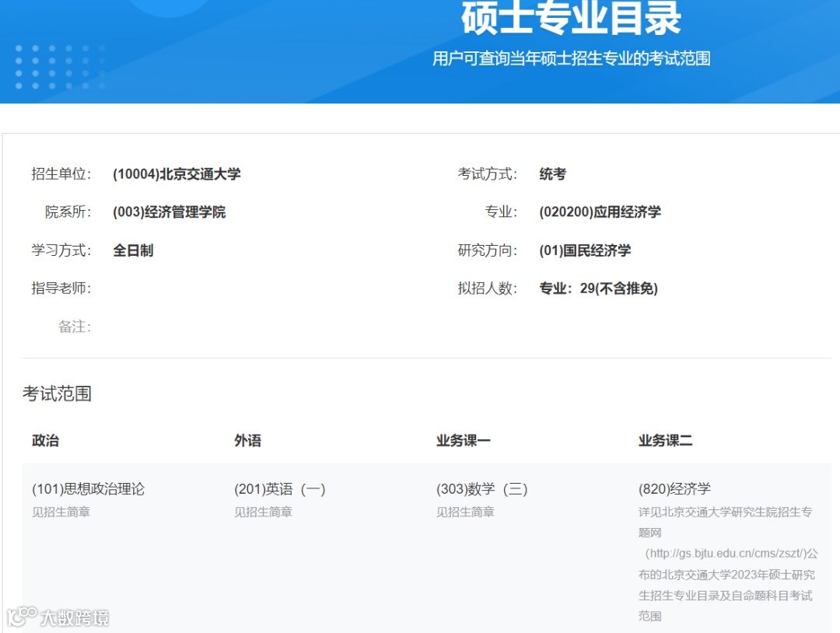
Task: Click the label 院系所
Action: point(68,212)
